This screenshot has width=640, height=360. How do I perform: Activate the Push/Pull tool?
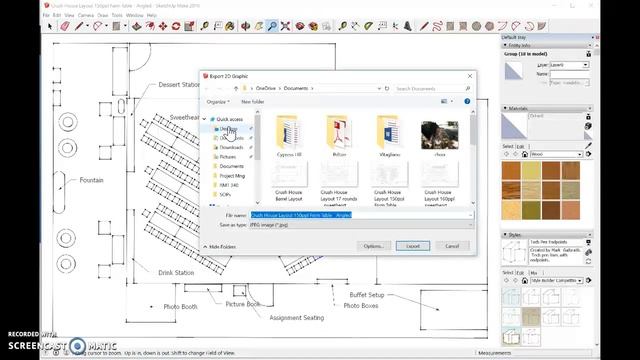click(137, 27)
